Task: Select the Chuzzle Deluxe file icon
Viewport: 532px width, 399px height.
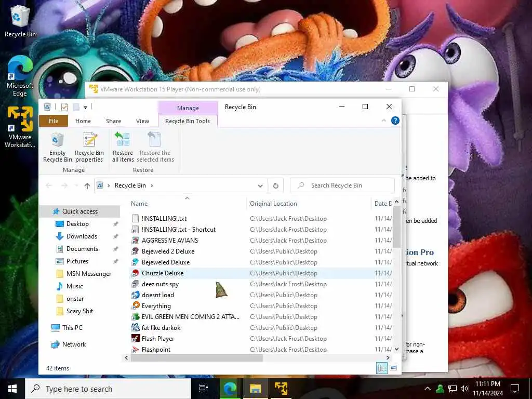Action: pos(136,273)
